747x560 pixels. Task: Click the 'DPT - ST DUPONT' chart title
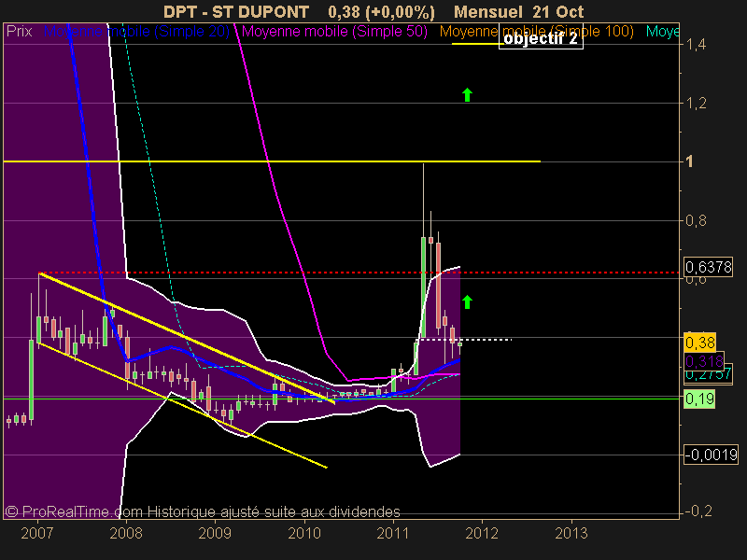pyautogui.click(x=236, y=11)
